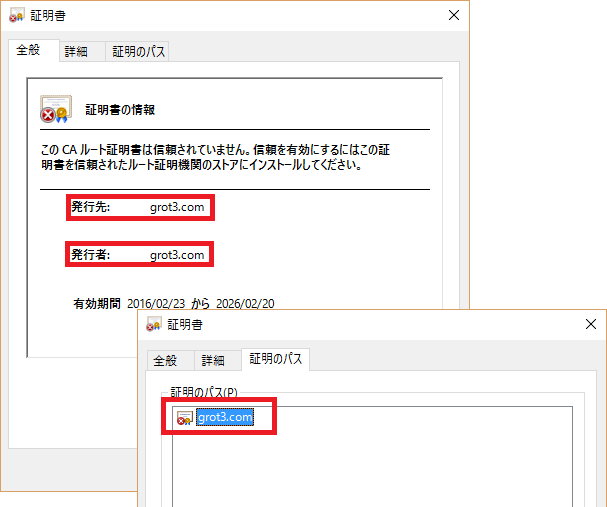Viewport: 607px width, 507px height.
Task: Close the rear 証明書 dialog
Action: 453,15
